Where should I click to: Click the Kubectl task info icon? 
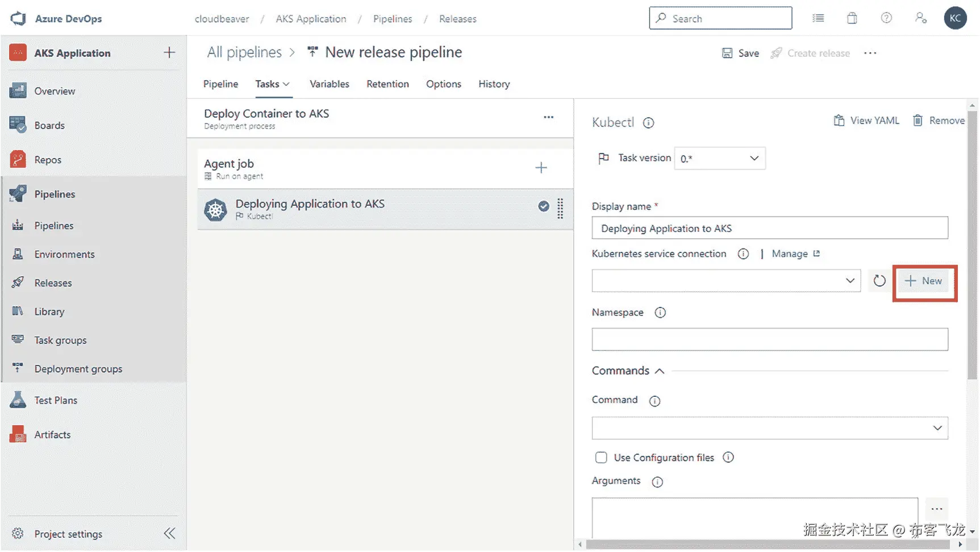(648, 123)
